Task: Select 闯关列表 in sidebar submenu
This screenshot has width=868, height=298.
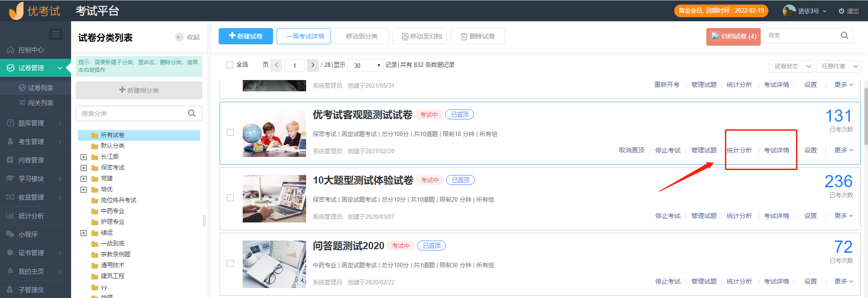Action: [x=40, y=103]
